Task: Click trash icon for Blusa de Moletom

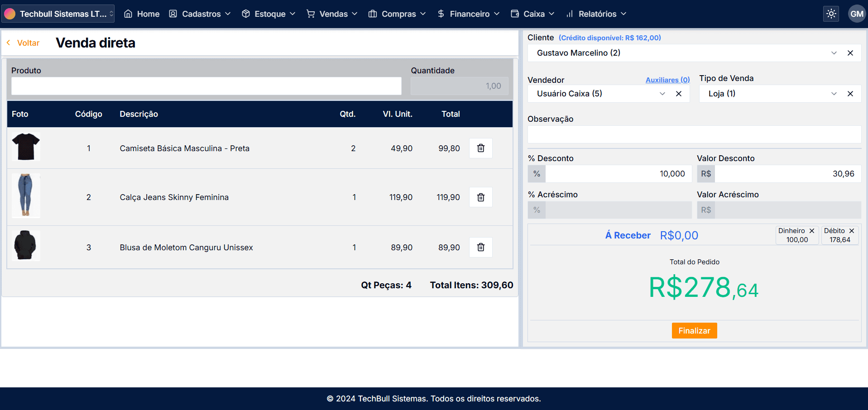Action: point(480,248)
